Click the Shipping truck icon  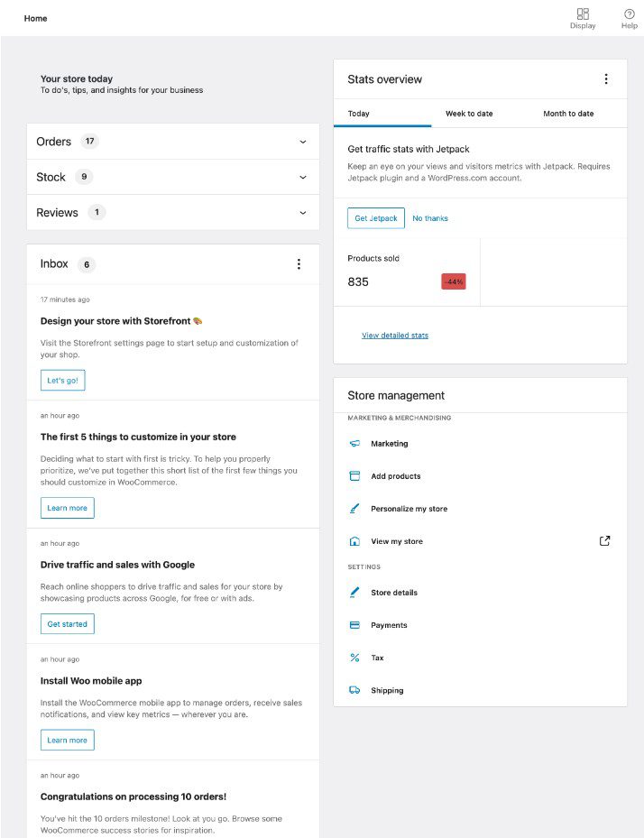(354, 690)
